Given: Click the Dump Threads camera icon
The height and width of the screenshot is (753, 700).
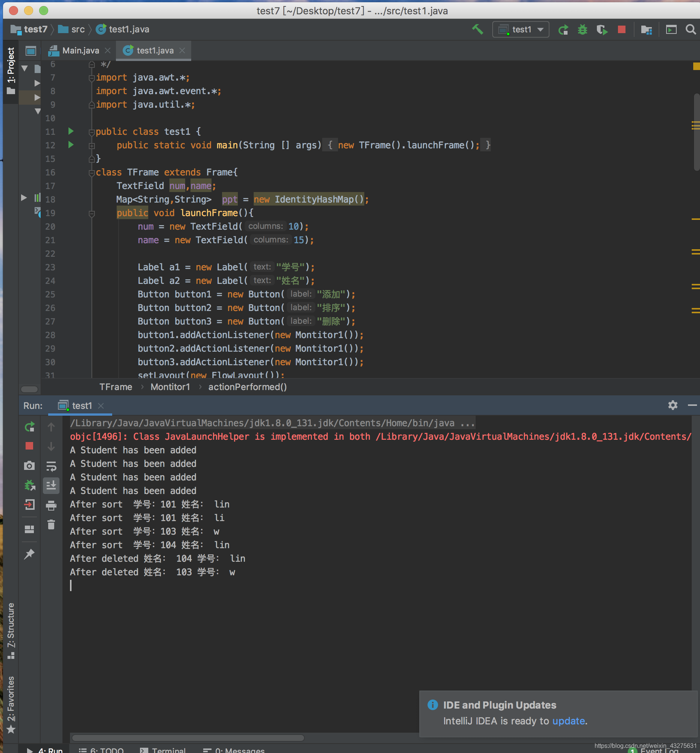Looking at the screenshot, I should coord(29,465).
